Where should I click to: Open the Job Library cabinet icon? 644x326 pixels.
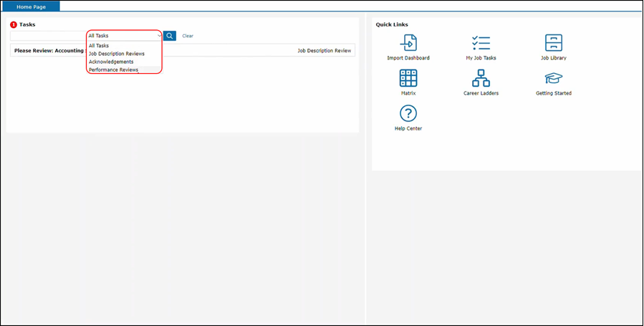[553, 43]
